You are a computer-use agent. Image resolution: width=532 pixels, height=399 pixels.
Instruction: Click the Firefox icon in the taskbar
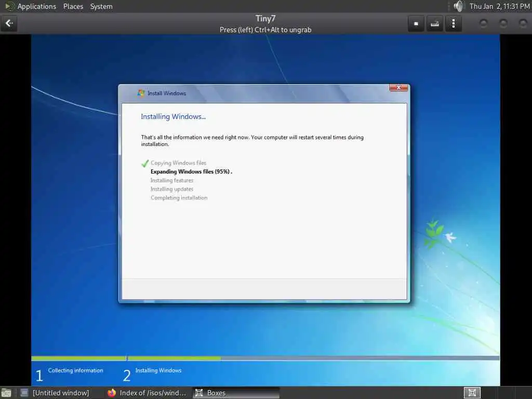112,393
